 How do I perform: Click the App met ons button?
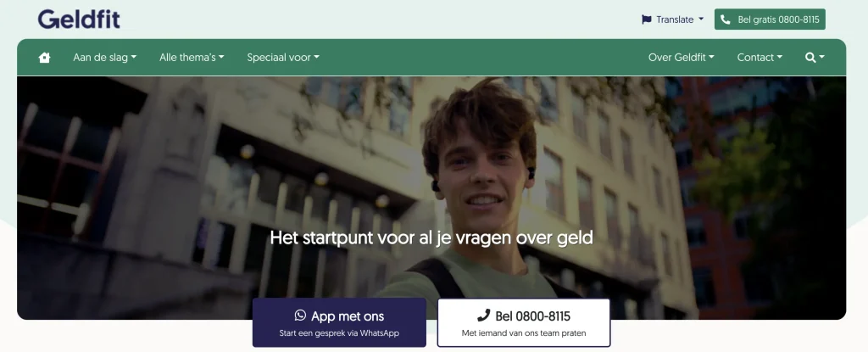point(339,322)
